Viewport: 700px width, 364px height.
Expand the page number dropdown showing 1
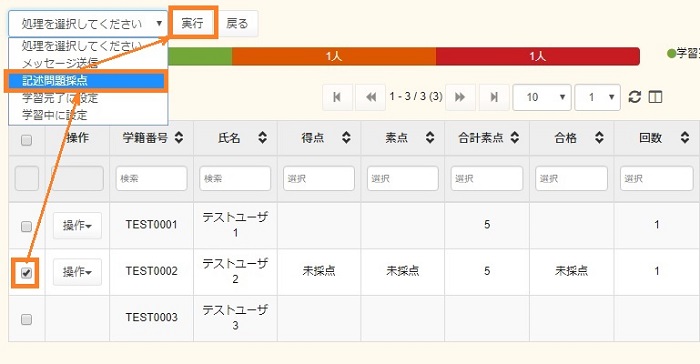coord(597,97)
